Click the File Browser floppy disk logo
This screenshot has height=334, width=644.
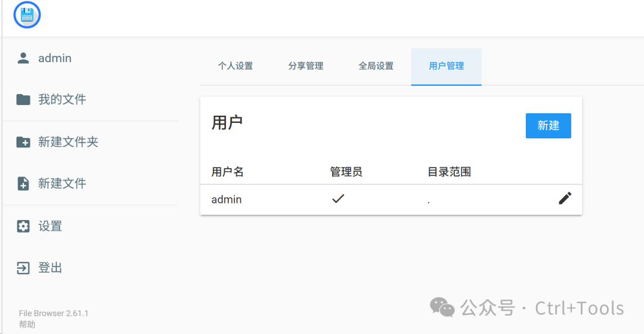point(27,15)
